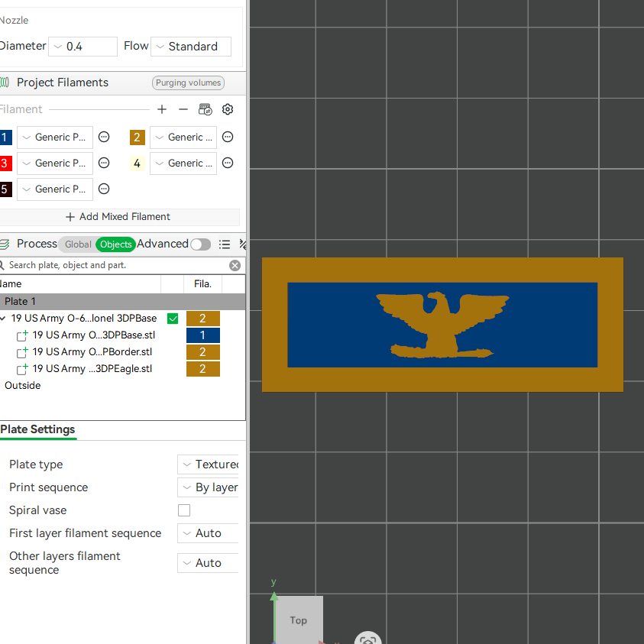
Task: Open AMS filament sync icon
Action: point(205,109)
